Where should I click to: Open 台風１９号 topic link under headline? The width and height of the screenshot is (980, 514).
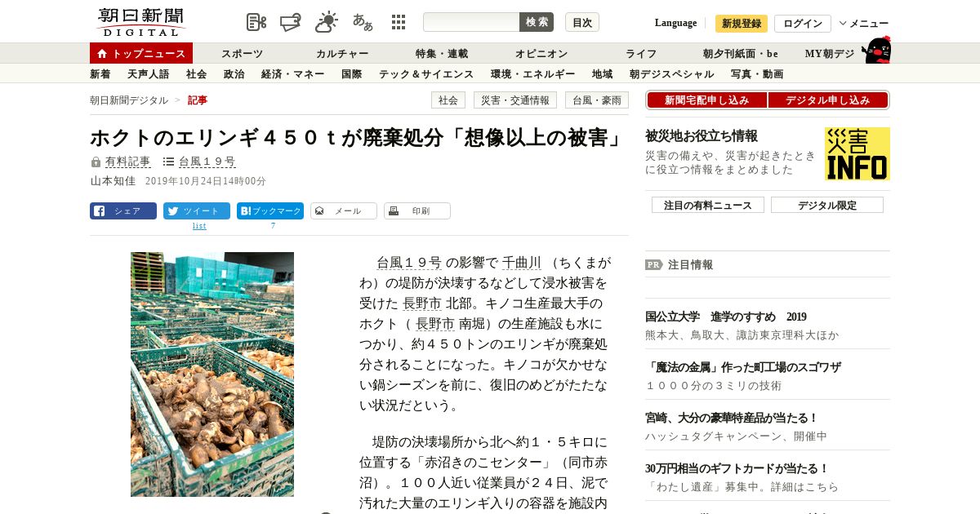[207, 162]
